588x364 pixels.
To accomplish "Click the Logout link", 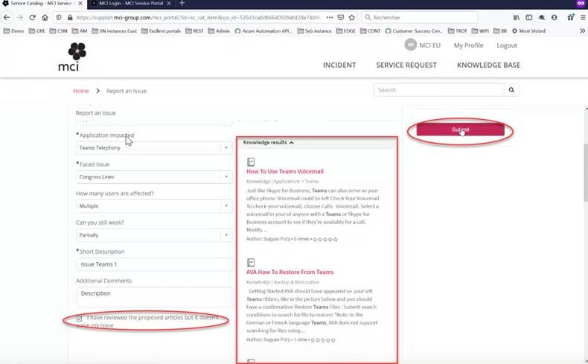I will tap(507, 45).
